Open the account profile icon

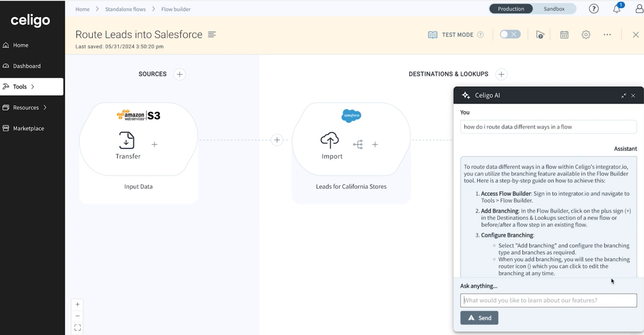pyautogui.click(x=639, y=8)
